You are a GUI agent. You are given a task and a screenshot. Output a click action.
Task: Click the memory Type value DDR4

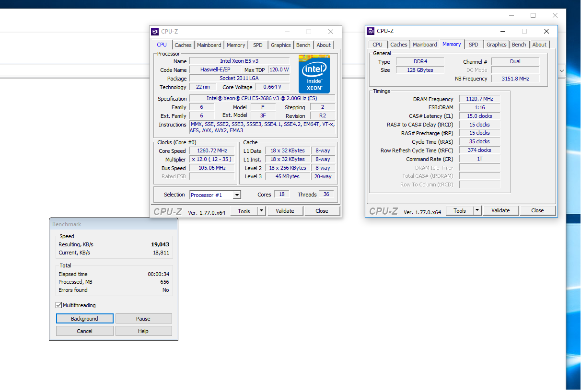[x=420, y=61]
